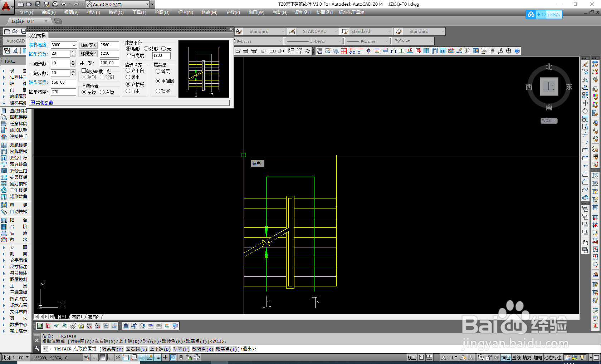The width and height of the screenshot is (601, 364).
Task: Open the 修改(M) menu
Action: pyautogui.click(x=209, y=13)
